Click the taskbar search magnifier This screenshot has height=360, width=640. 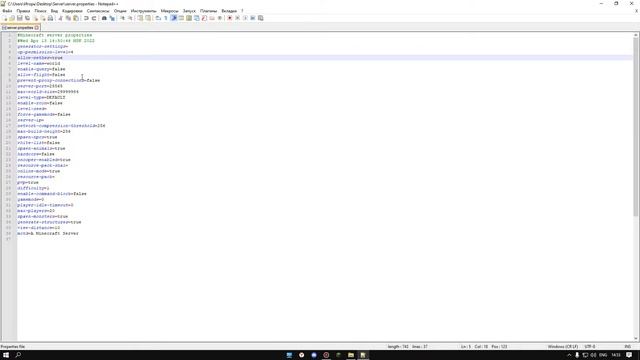(18, 355)
